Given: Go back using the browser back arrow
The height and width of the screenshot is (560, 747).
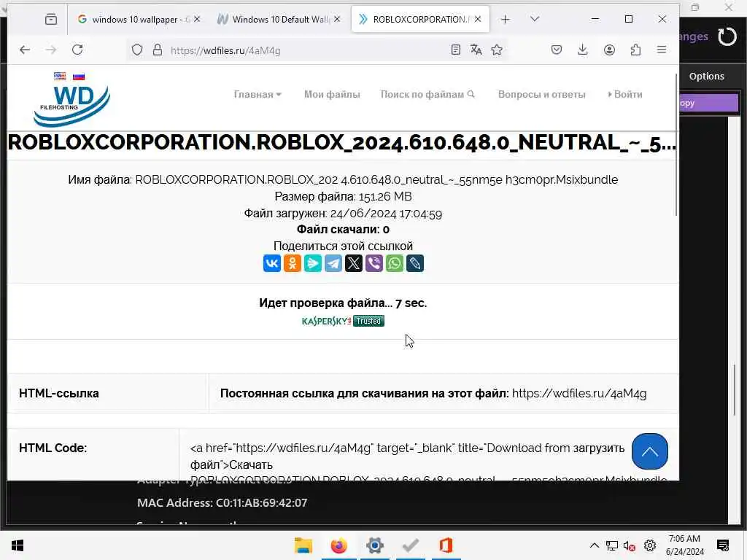Looking at the screenshot, I should point(25,50).
